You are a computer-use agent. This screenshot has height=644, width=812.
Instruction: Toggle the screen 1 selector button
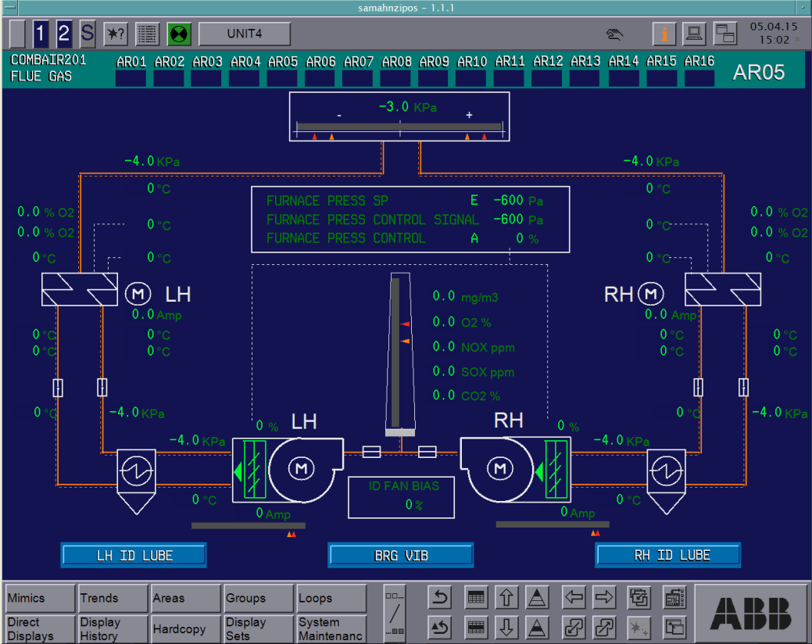pyautogui.click(x=41, y=34)
